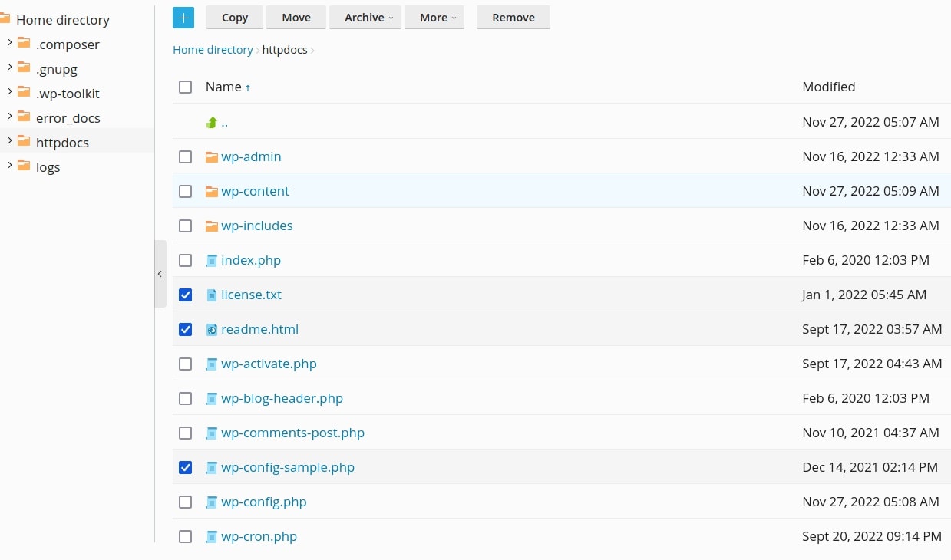Expand the error_docs tree node arrow
The image size is (951, 560).
coord(9,117)
